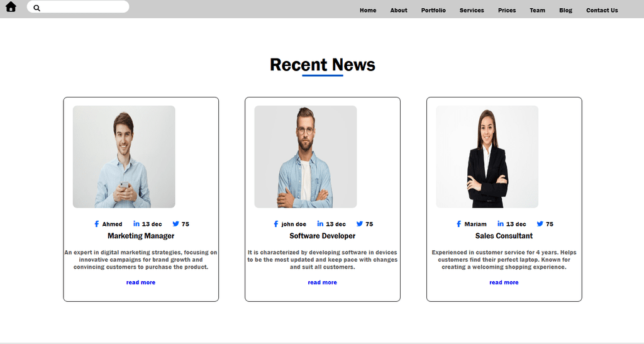Click the Software Developer photo
Image resolution: width=644 pixels, height=344 pixels.
tap(306, 157)
